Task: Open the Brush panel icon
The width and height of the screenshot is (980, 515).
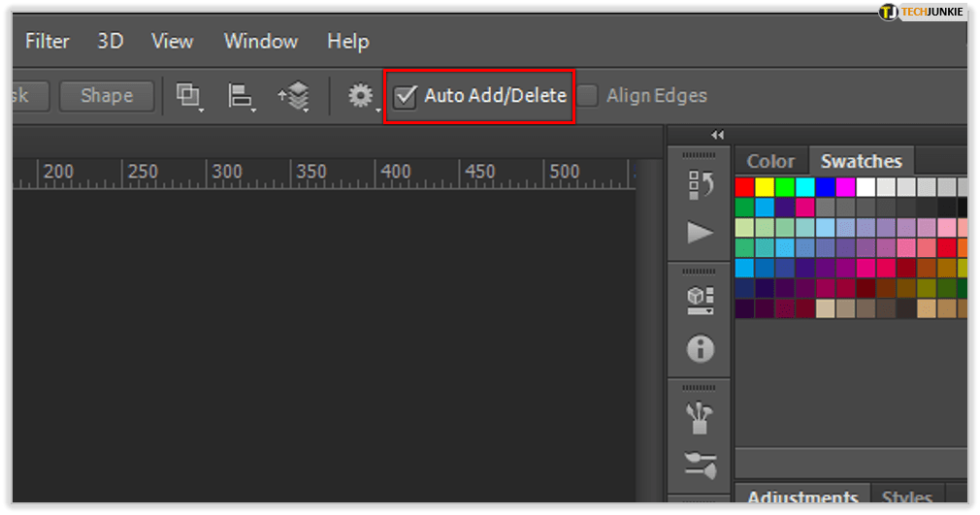Action: tap(700, 465)
